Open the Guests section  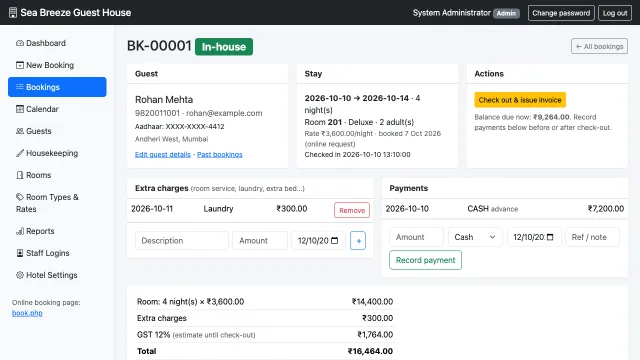57,131
